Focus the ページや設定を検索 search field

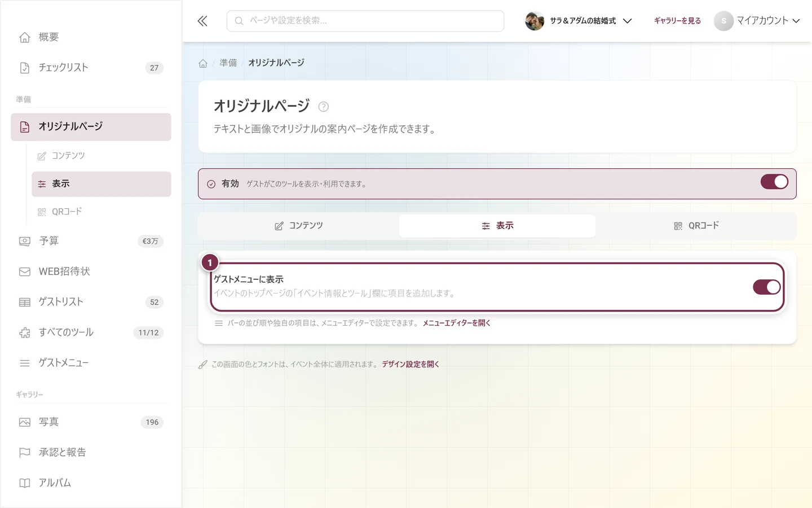click(x=365, y=21)
